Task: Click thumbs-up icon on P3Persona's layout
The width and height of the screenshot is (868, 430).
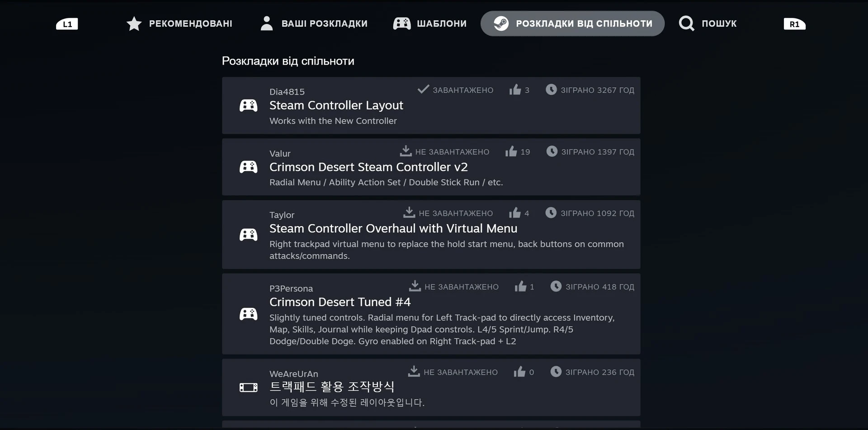Action: pos(520,286)
